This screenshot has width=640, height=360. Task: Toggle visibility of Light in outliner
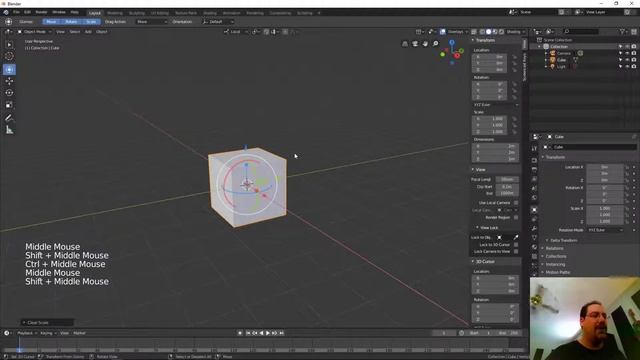pos(627,66)
